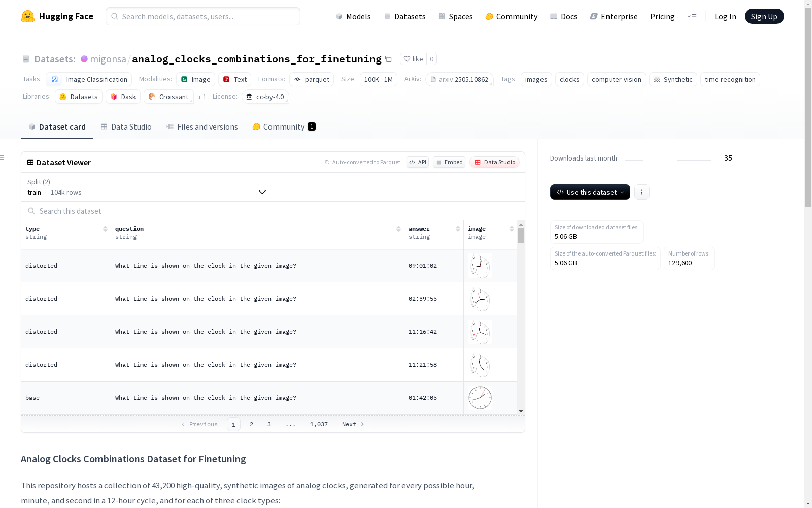Filter by Text modality tag
Viewport: 812px width, 508px height.
coord(234,79)
